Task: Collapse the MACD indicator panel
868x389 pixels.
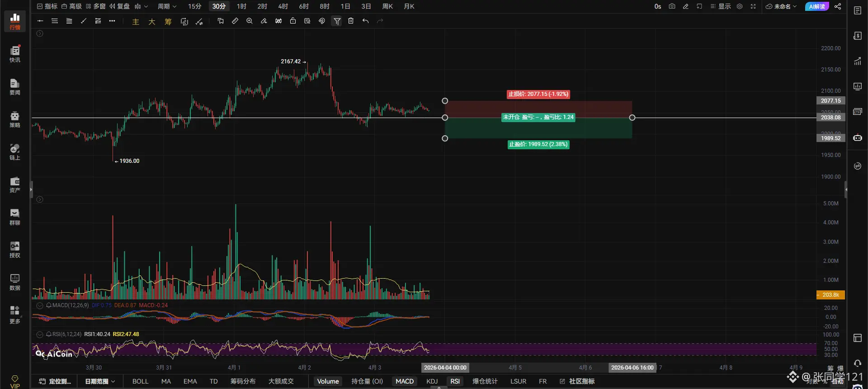Action: coord(40,305)
